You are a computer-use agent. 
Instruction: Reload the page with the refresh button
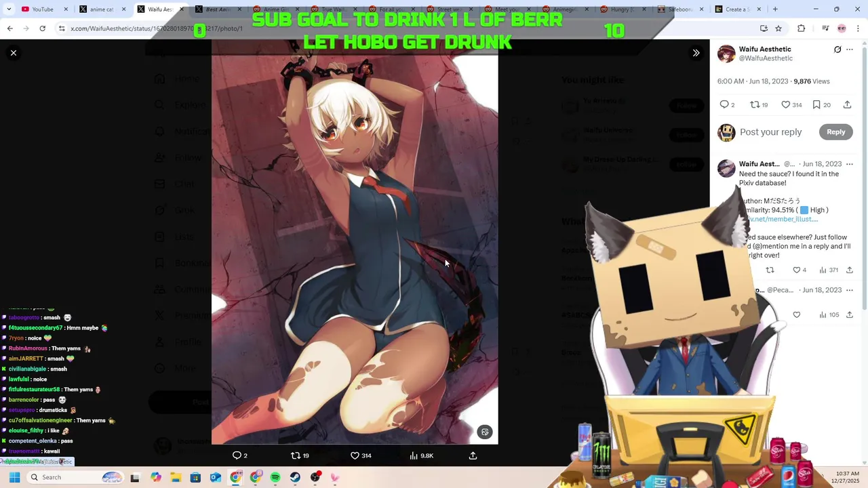point(42,28)
